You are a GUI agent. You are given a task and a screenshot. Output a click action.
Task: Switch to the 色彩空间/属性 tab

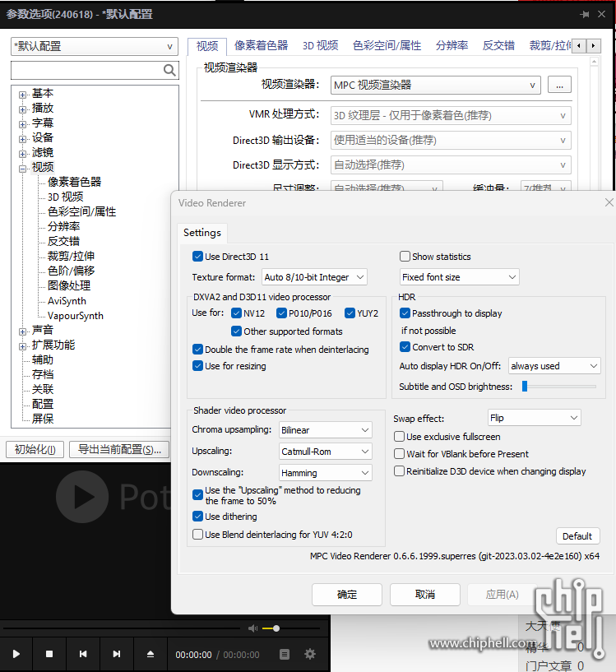pyautogui.click(x=387, y=45)
